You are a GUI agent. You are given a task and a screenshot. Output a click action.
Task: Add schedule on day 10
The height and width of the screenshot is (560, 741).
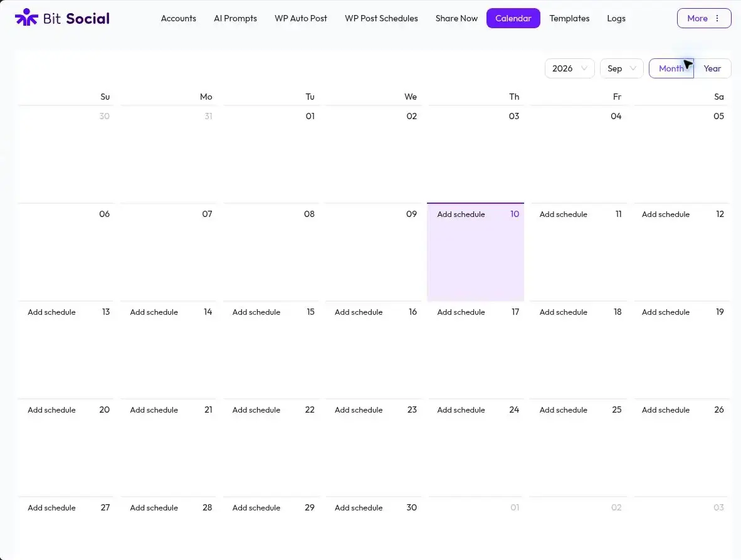coord(461,214)
